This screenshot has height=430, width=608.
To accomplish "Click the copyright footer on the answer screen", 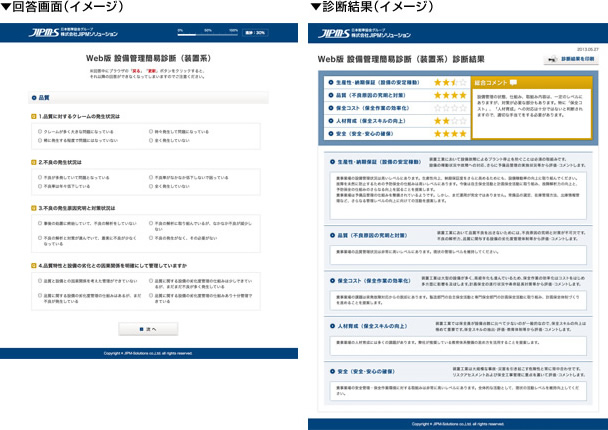I will pyautogui.click(x=148, y=353).
